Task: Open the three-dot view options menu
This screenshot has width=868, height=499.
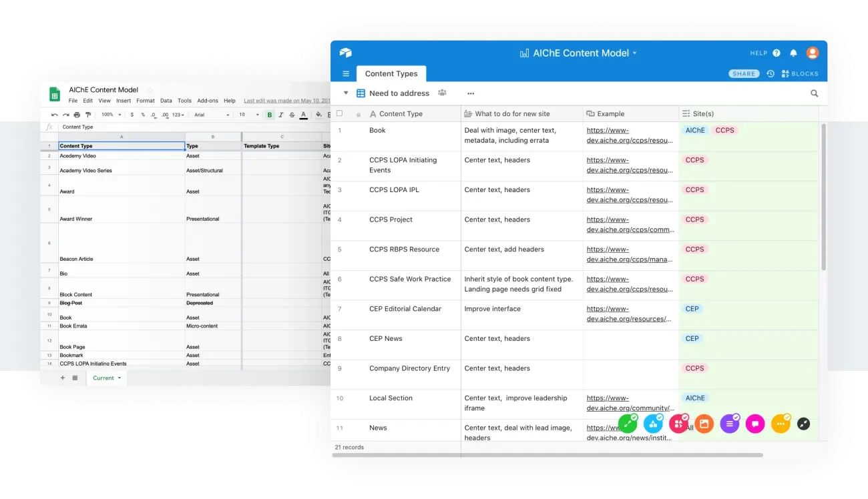Action: click(x=471, y=93)
